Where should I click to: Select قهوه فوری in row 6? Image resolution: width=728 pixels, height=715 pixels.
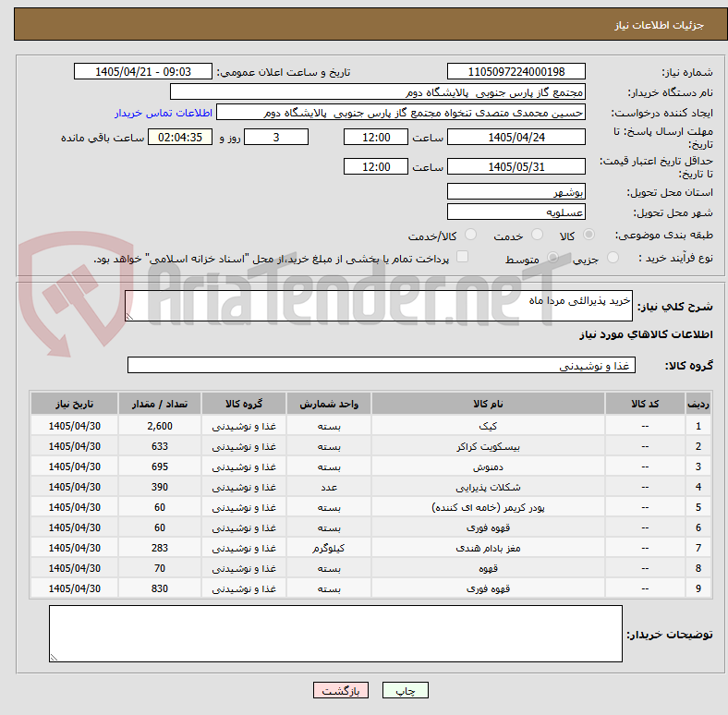[x=488, y=527]
